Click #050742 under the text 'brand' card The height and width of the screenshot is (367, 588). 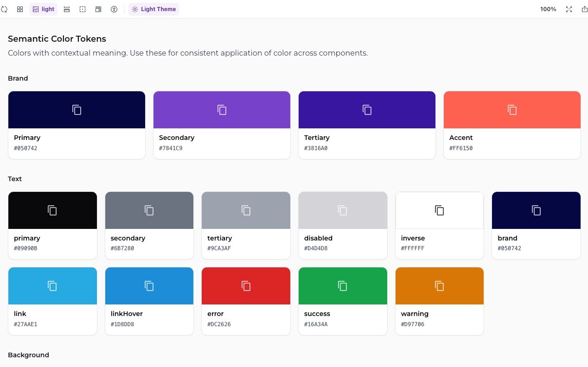pos(509,248)
